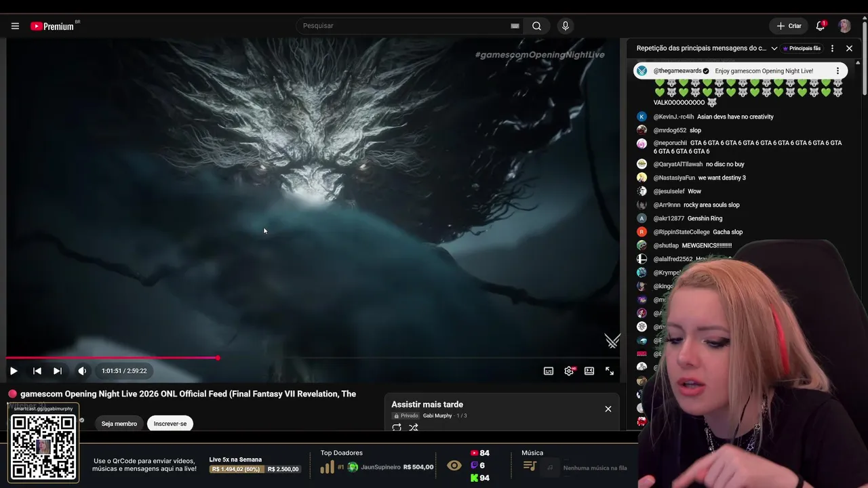Image resolution: width=868 pixels, height=488 pixels.
Task: Click @NastasiyaFun chat avatar
Action: (642, 178)
